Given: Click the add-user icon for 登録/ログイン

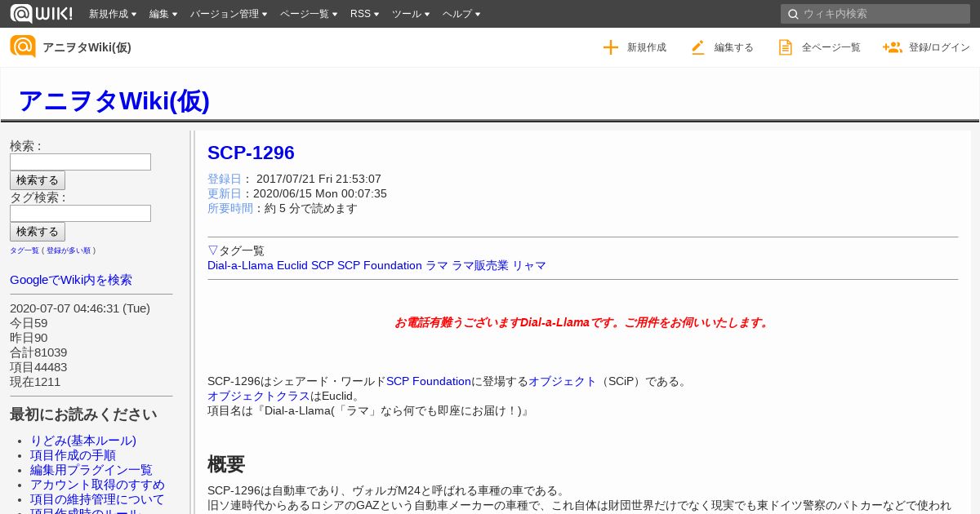Looking at the screenshot, I should (x=892, y=47).
